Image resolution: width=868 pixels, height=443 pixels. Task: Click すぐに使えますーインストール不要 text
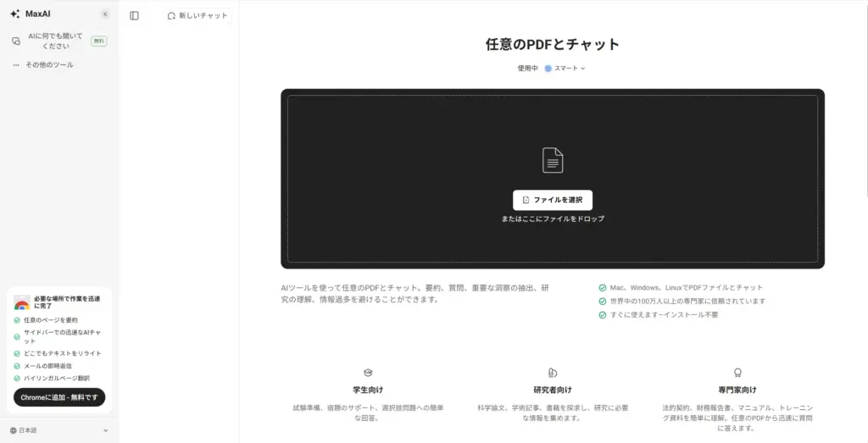pyautogui.click(x=665, y=315)
